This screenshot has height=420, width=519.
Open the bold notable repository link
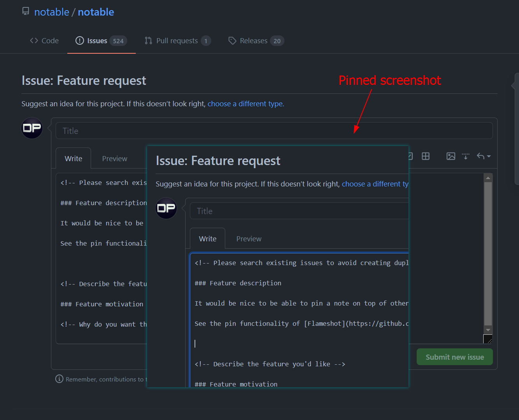[x=96, y=12]
